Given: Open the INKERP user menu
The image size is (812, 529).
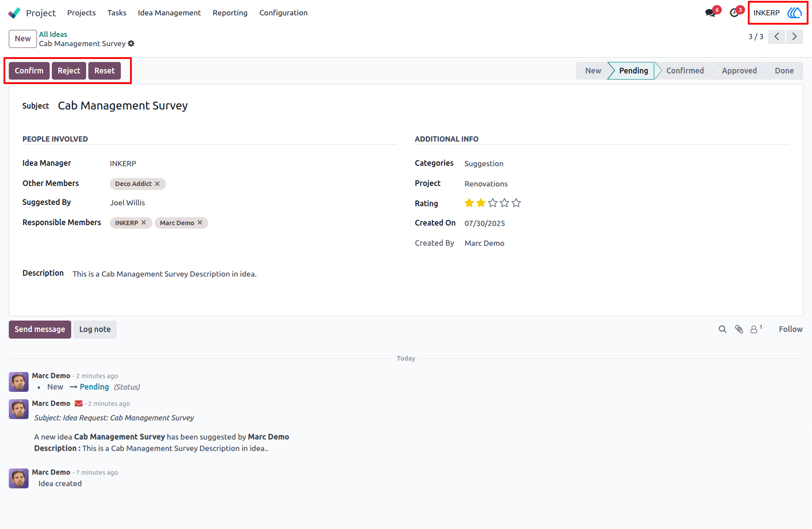Looking at the screenshot, I should (778, 13).
